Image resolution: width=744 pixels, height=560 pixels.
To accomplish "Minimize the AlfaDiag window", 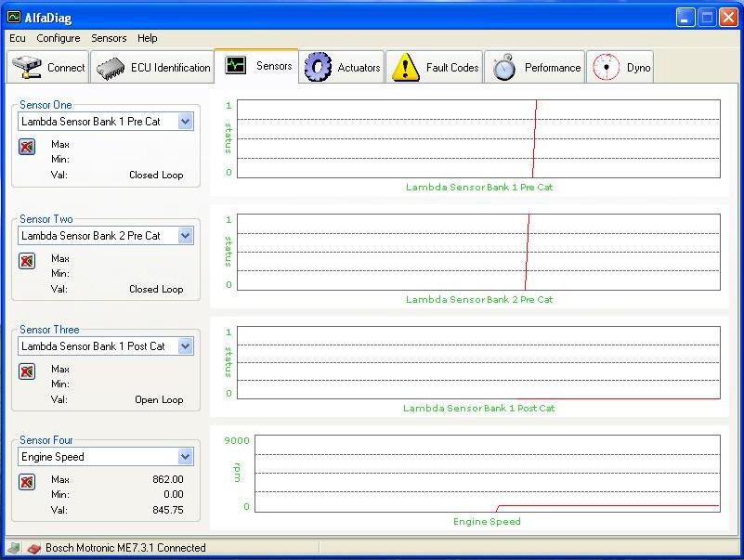I will pos(685,18).
